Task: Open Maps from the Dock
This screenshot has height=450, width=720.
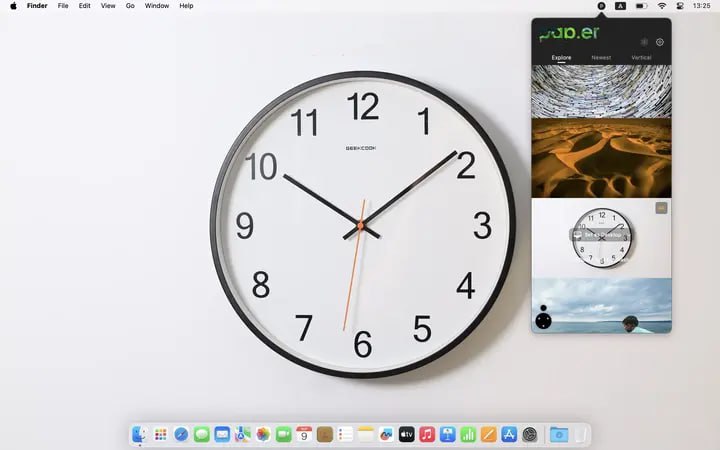Action: pos(242,434)
